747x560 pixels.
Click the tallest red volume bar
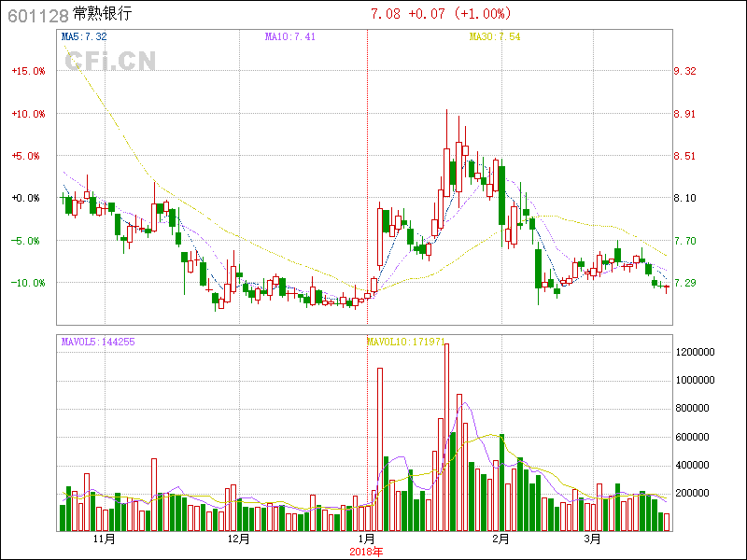coord(446,437)
